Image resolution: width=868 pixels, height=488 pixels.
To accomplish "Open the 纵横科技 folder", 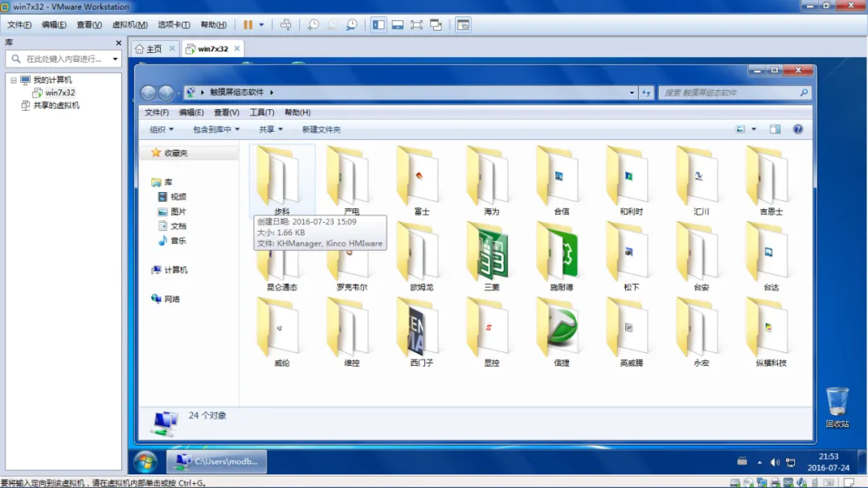I will [771, 330].
